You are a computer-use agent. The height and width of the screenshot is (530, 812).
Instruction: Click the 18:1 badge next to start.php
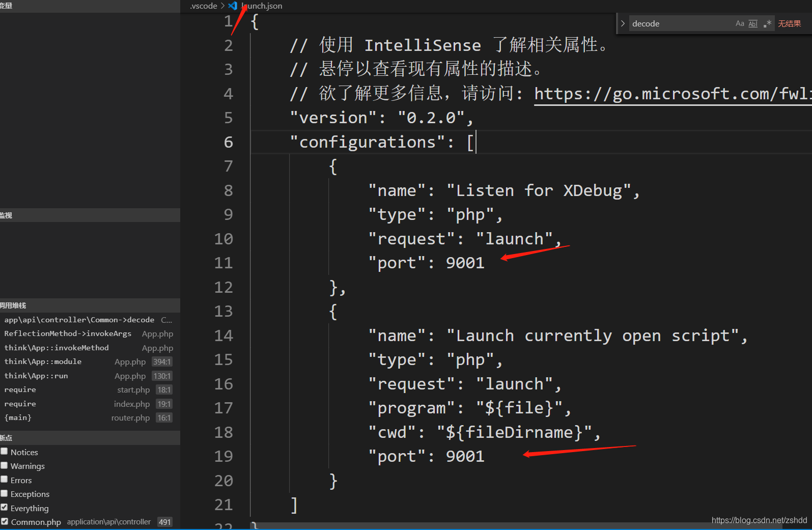coord(164,389)
